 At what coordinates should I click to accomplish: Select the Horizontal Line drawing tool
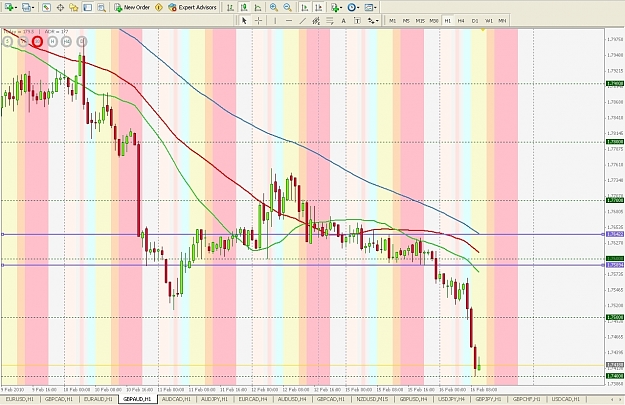coord(289,21)
